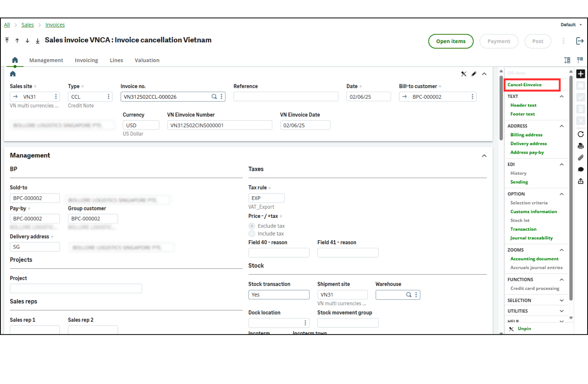Switch to the Valuation tab
Image resolution: width=588 pixels, height=384 pixels.
147,60
